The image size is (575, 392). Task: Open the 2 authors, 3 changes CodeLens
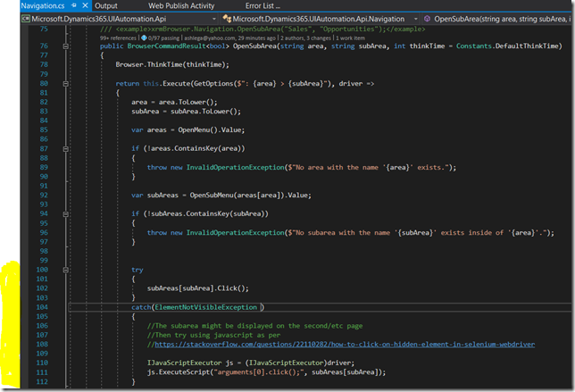click(x=306, y=38)
